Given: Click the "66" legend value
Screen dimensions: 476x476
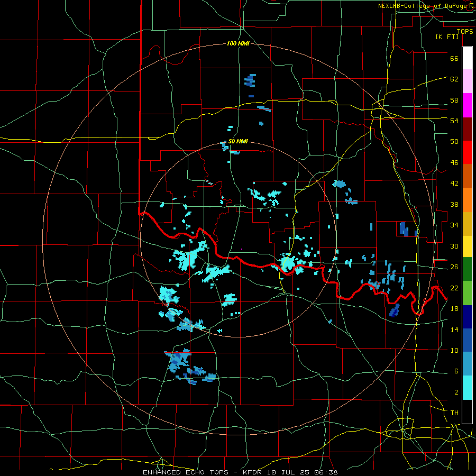Looking at the screenshot, I should (454, 58).
